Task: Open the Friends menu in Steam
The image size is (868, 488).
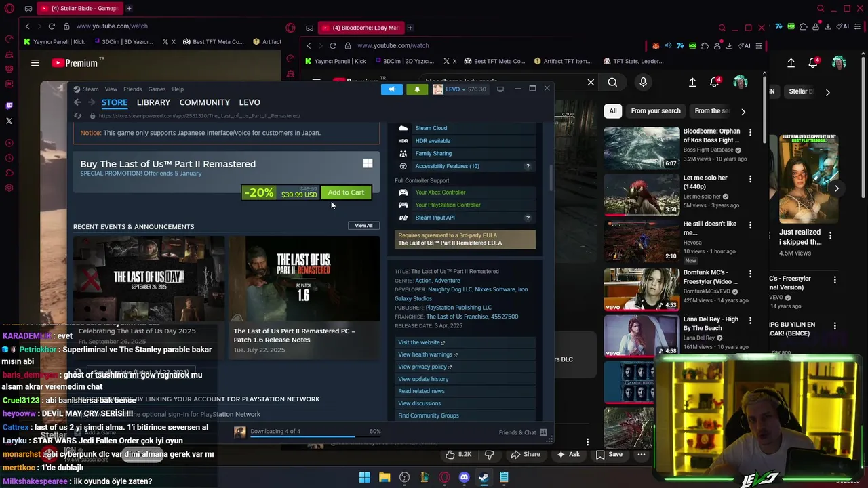Action: (x=133, y=89)
